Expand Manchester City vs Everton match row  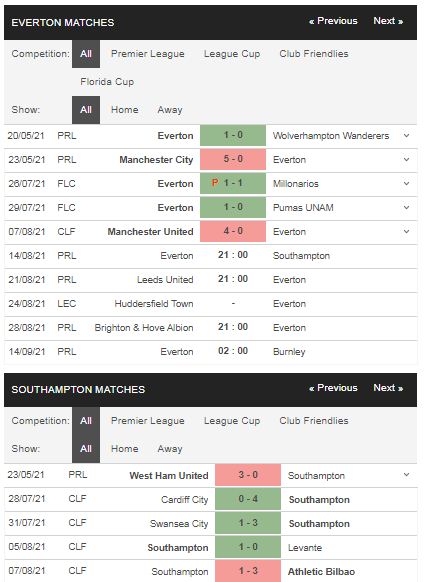407,160
